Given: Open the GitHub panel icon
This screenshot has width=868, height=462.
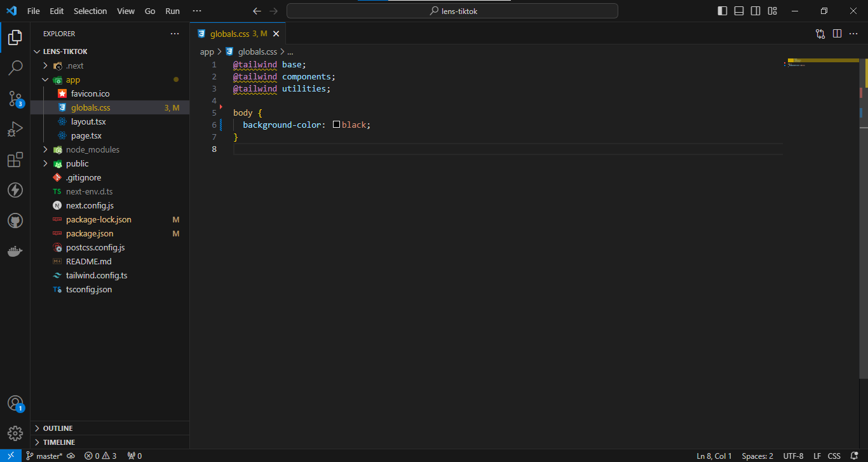Looking at the screenshot, I should pos(15,221).
